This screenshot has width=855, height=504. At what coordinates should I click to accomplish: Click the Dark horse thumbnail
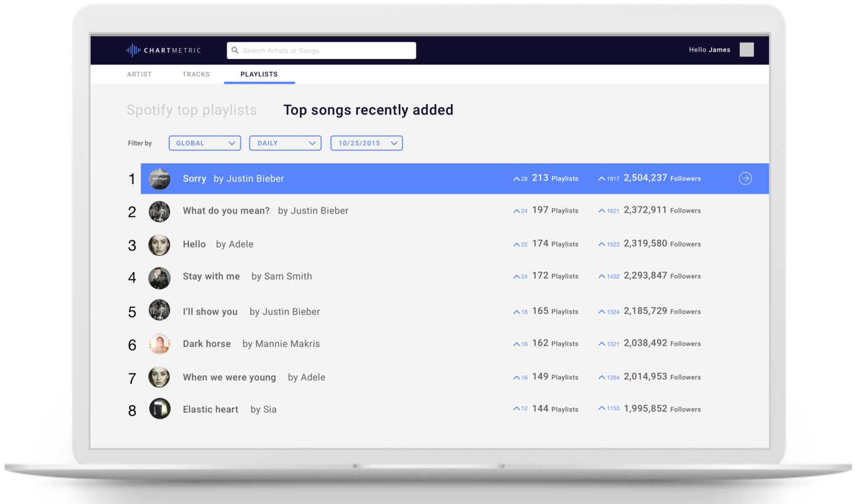point(159,344)
